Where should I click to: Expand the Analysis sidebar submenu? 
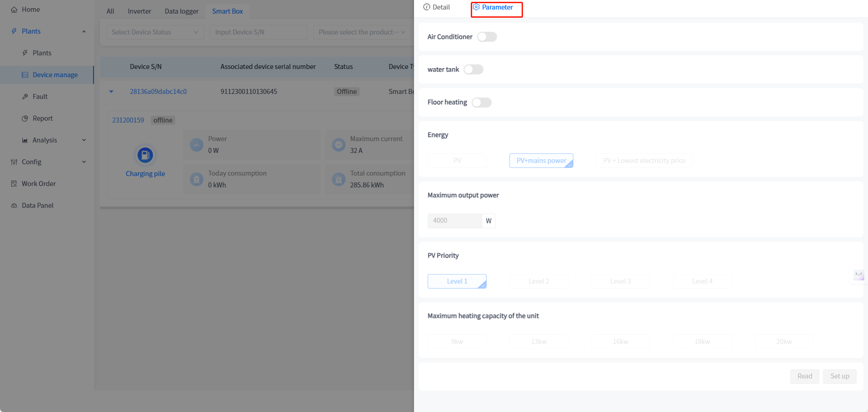[x=84, y=140]
